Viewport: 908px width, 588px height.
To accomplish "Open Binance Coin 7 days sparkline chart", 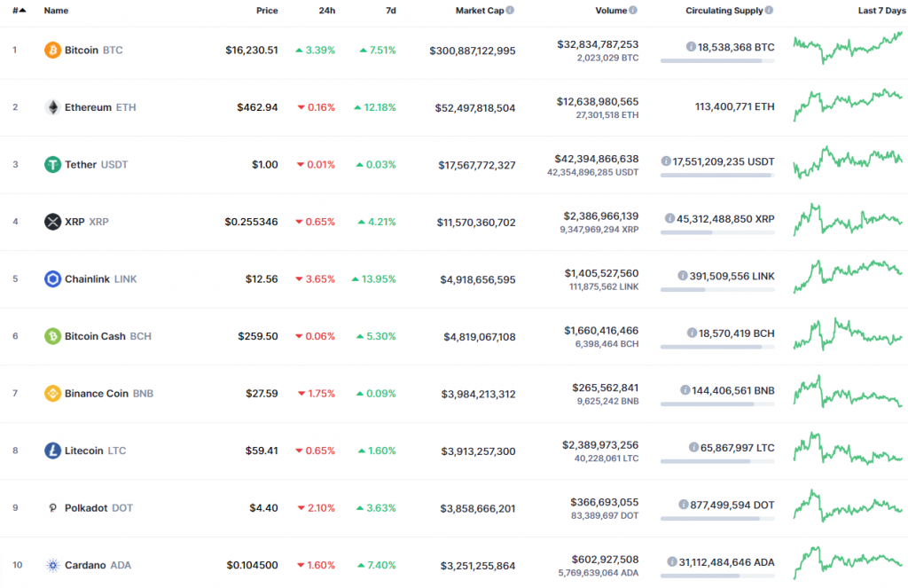I will 848,392.
